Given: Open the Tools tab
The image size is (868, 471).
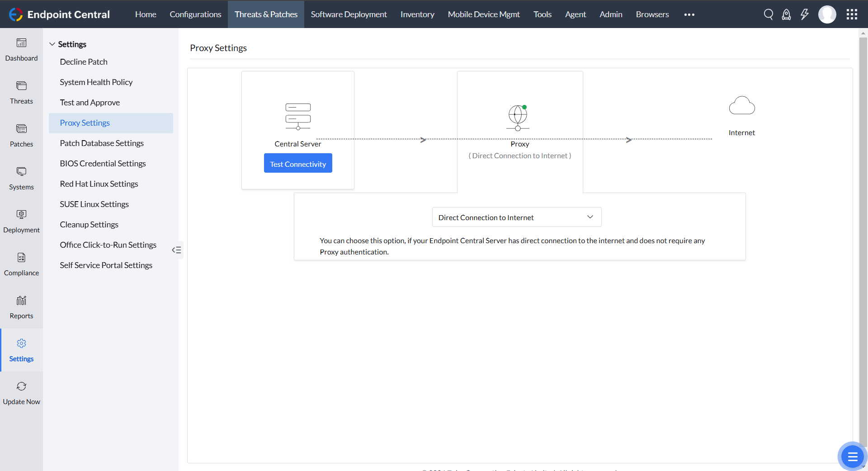Looking at the screenshot, I should (542, 14).
